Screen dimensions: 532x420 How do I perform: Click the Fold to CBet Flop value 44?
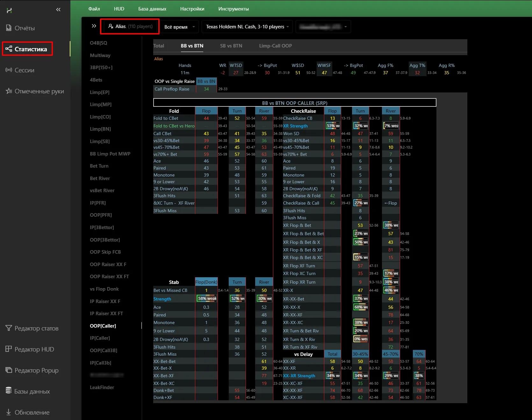pyautogui.click(x=206, y=118)
